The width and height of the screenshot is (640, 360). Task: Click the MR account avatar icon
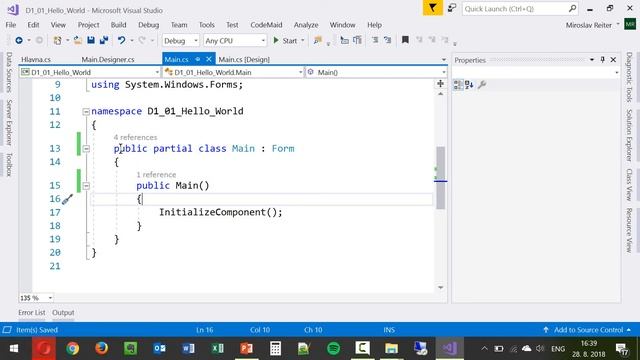[630, 24]
